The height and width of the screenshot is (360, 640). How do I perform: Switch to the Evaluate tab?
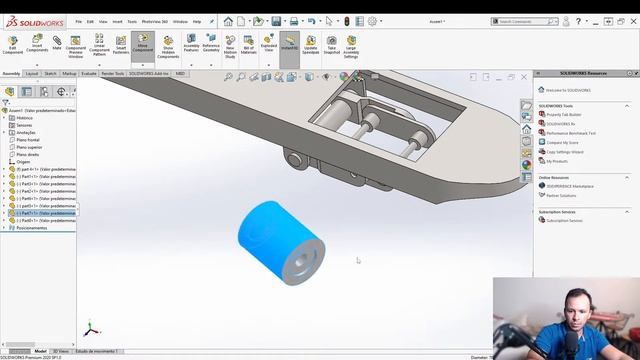(89, 73)
